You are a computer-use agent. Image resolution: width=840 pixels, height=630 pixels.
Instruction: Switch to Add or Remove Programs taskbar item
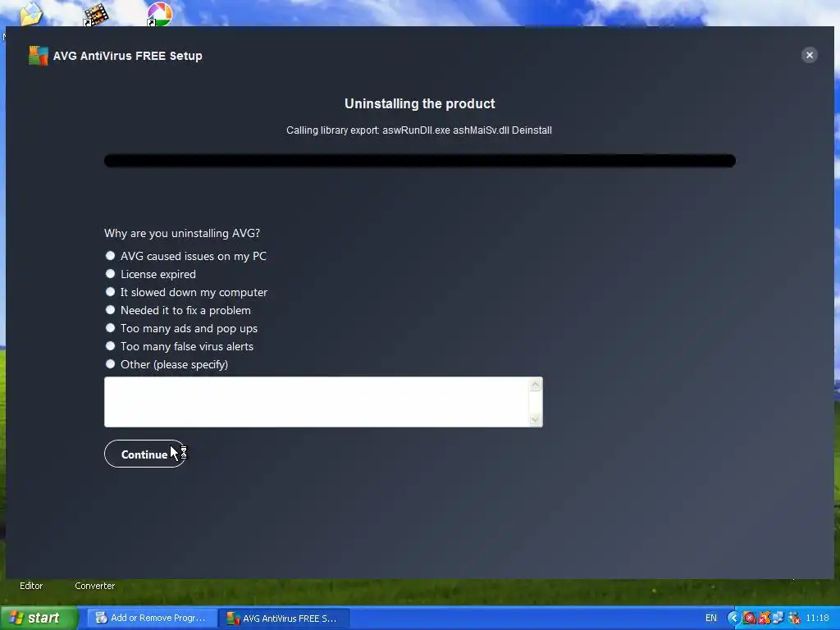(x=151, y=618)
